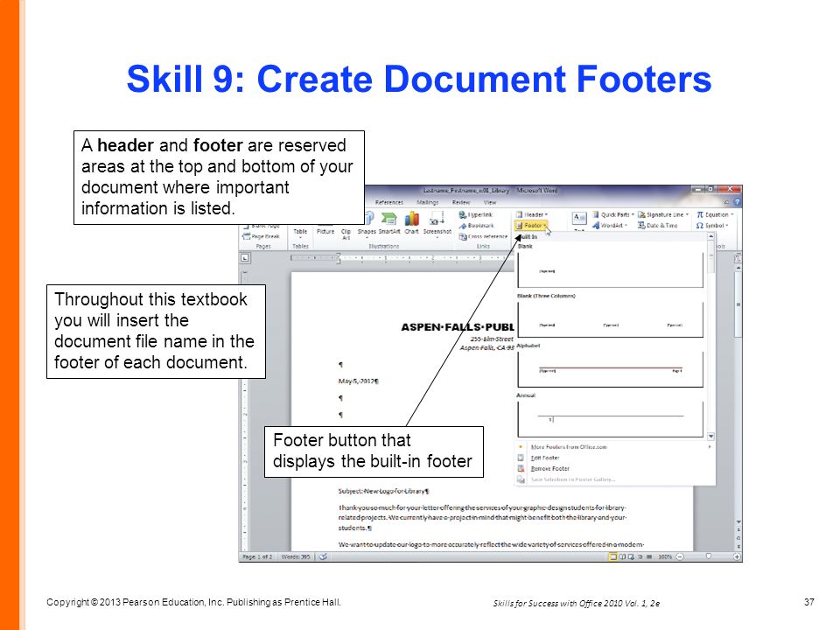Click the 100% zoom level button
The height and width of the screenshot is (630, 840).
point(665,557)
